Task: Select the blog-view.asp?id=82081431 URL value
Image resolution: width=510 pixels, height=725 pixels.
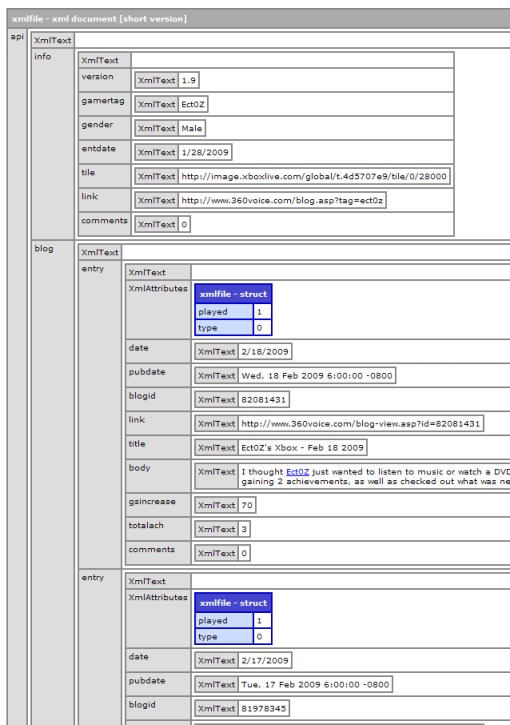Action: [x=361, y=424]
